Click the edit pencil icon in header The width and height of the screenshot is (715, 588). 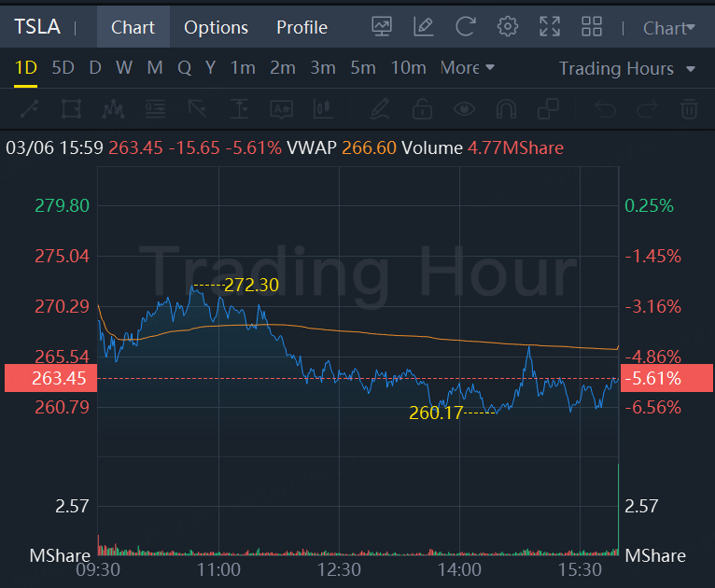[424, 26]
